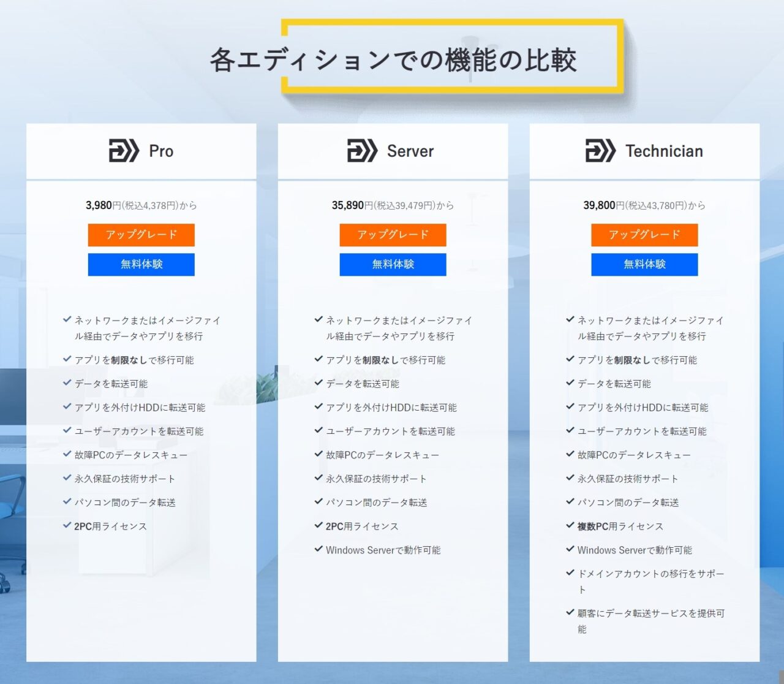Click the Technician Windows Serverで動作可能 feature
Screen dimensions: 784x684
click(635, 550)
